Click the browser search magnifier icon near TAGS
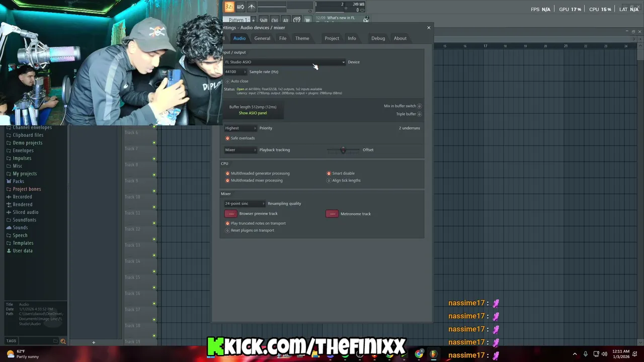This screenshot has width=644, height=362. [63, 341]
